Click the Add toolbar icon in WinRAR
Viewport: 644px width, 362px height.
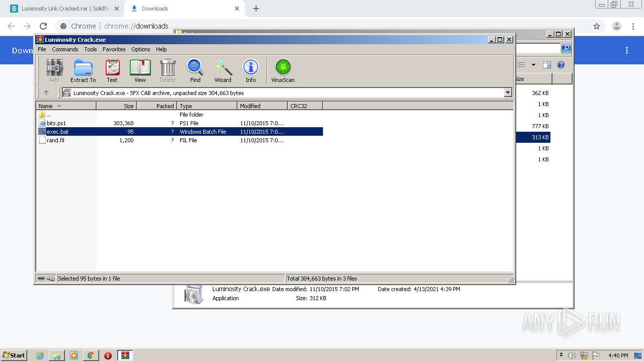54,70
